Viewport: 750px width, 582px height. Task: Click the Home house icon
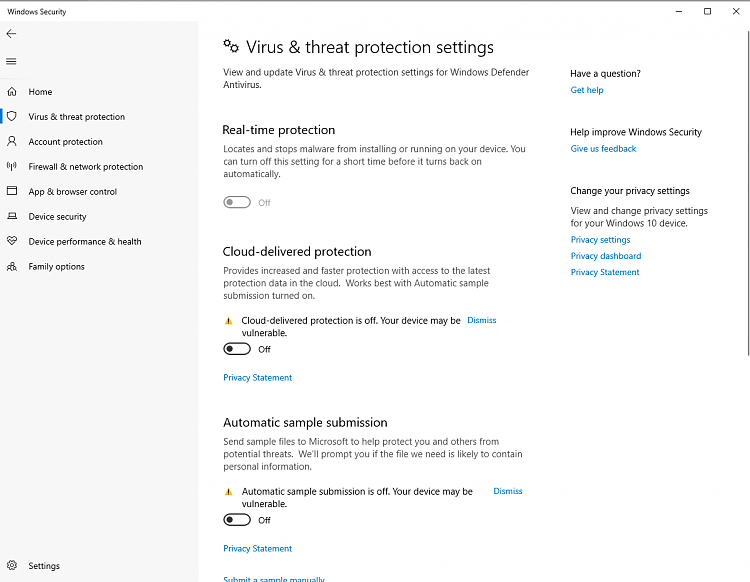[x=12, y=91]
